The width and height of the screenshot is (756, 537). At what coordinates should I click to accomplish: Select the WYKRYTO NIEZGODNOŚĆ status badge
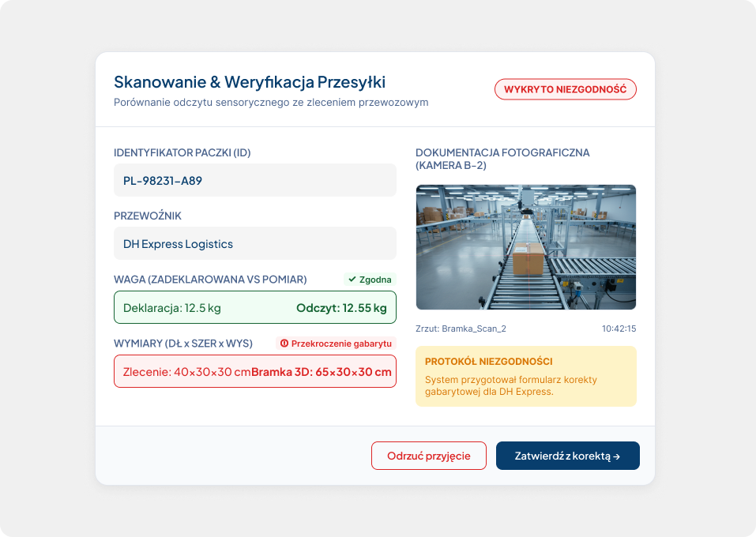[x=565, y=89]
